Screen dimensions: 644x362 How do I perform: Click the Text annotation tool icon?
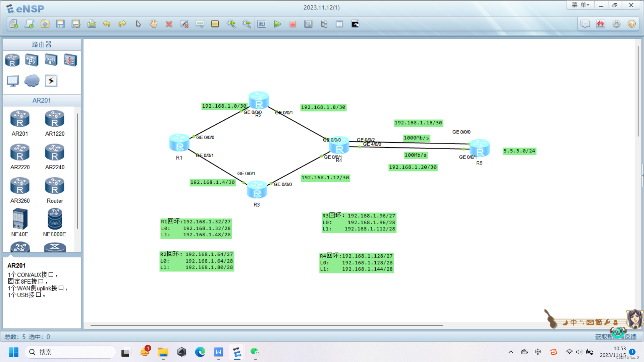tap(200, 24)
